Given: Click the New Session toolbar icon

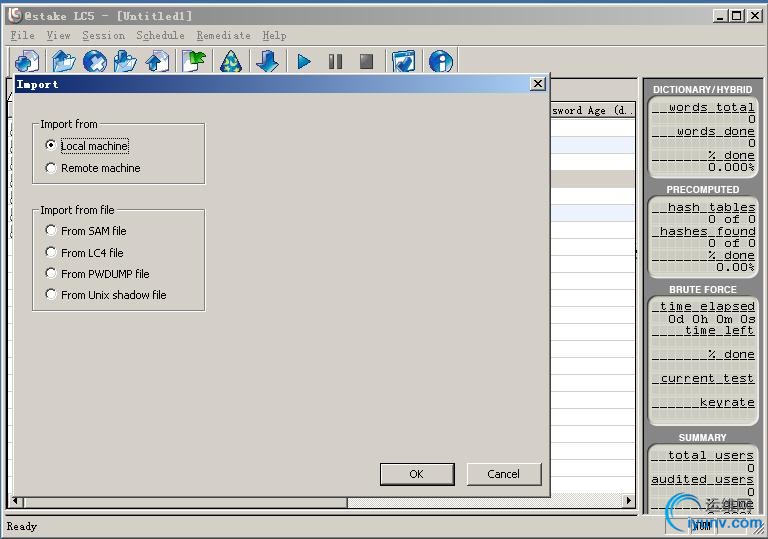Looking at the screenshot, I should click(x=28, y=62).
